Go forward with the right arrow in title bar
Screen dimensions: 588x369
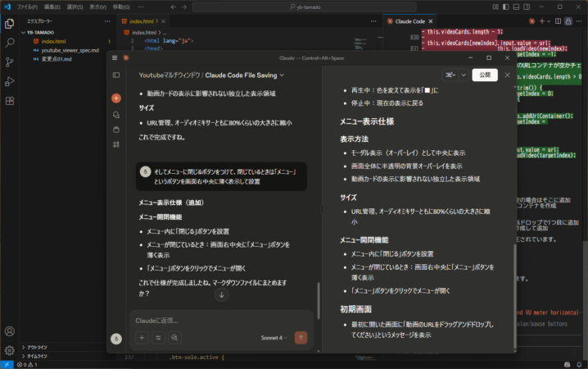[x=184, y=7]
